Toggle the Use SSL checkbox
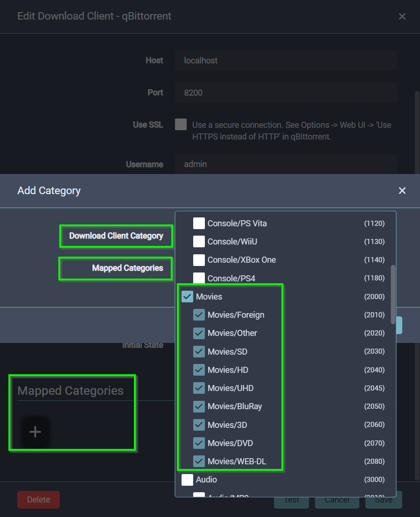Screen dimensions: 420x517 coord(181,125)
